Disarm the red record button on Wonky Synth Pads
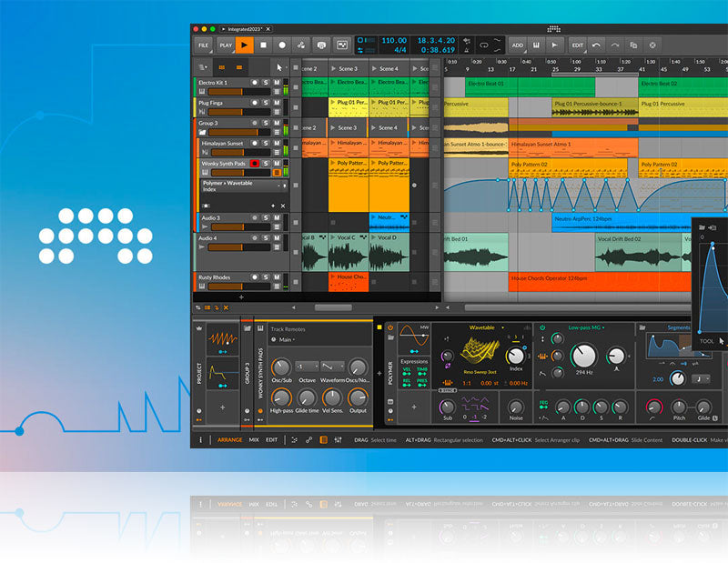The height and width of the screenshot is (563, 728). point(255,164)
